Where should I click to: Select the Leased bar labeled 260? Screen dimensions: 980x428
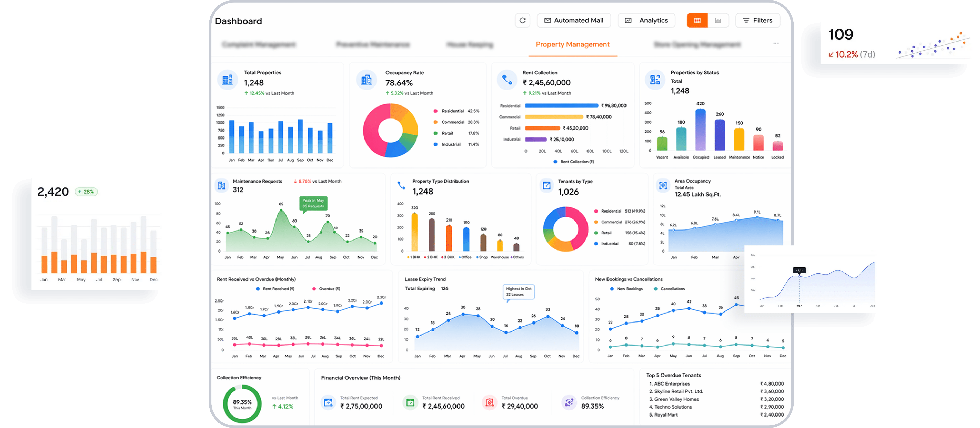pos(720,135)
